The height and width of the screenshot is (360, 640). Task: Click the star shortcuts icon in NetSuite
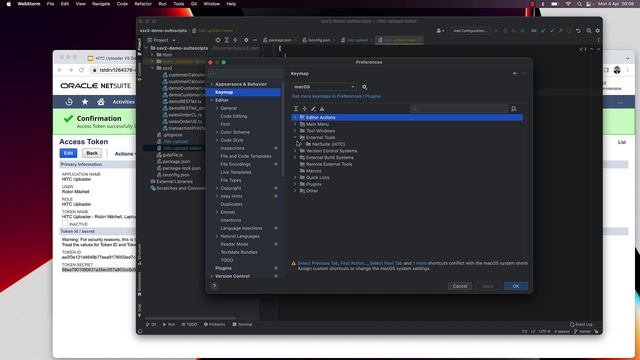[x=85, y=102]
